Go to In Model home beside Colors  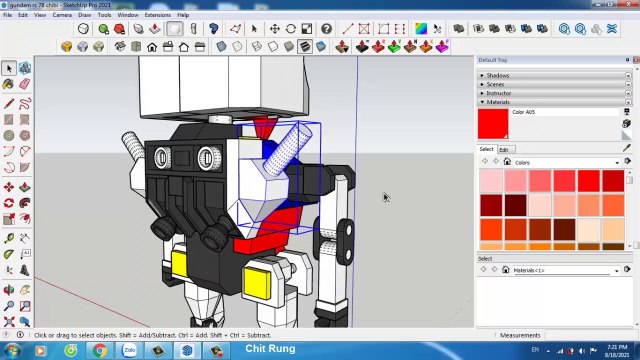[x=507, y=162]
